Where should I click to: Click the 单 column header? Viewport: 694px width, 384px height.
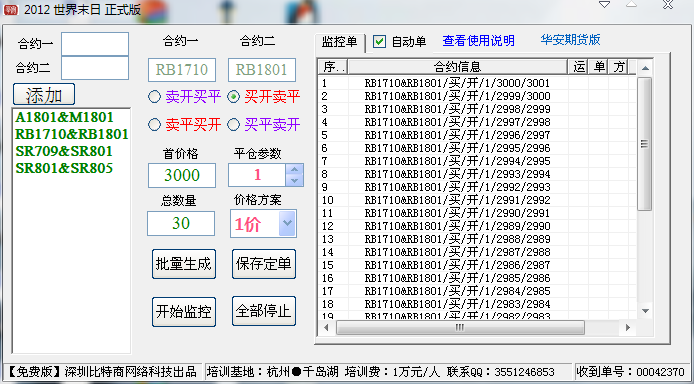599,67
